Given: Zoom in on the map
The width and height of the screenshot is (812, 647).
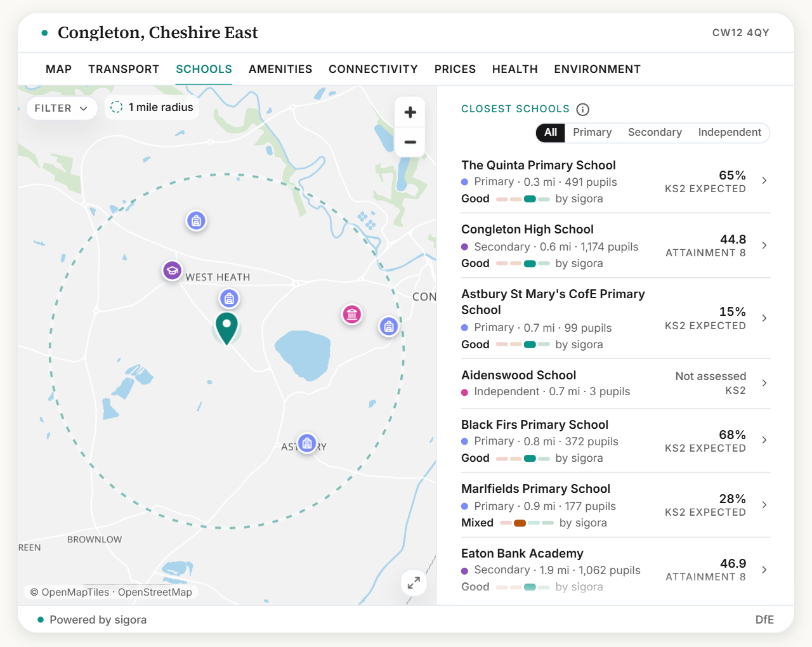Looking at the screenshot, I should pyautogui.click(x=410, y=112).
